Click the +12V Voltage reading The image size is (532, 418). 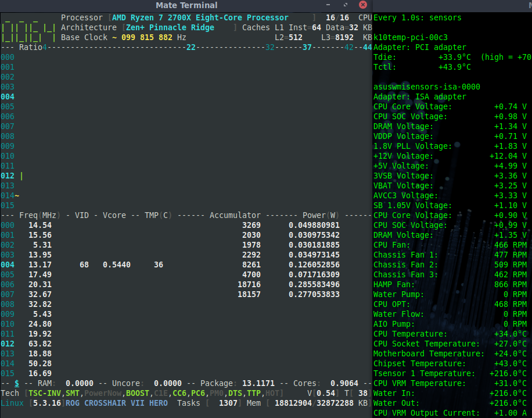[x=450, y=156]
